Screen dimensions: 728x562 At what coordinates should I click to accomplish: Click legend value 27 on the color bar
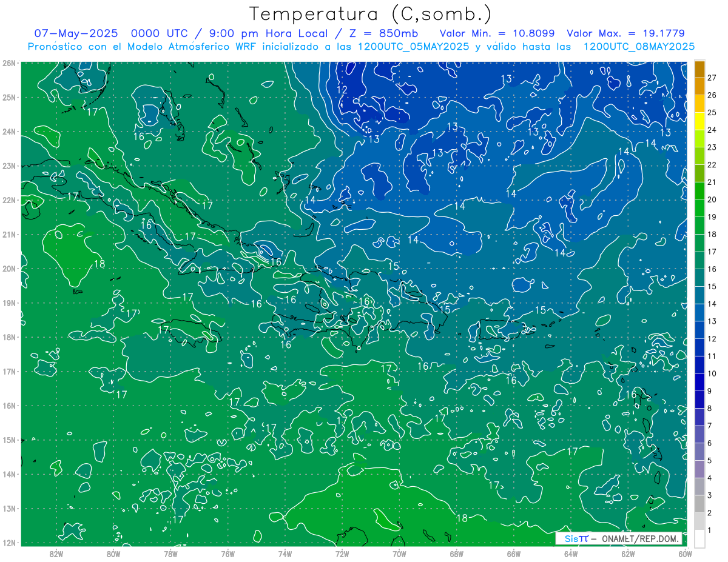[x=712, y=78]
